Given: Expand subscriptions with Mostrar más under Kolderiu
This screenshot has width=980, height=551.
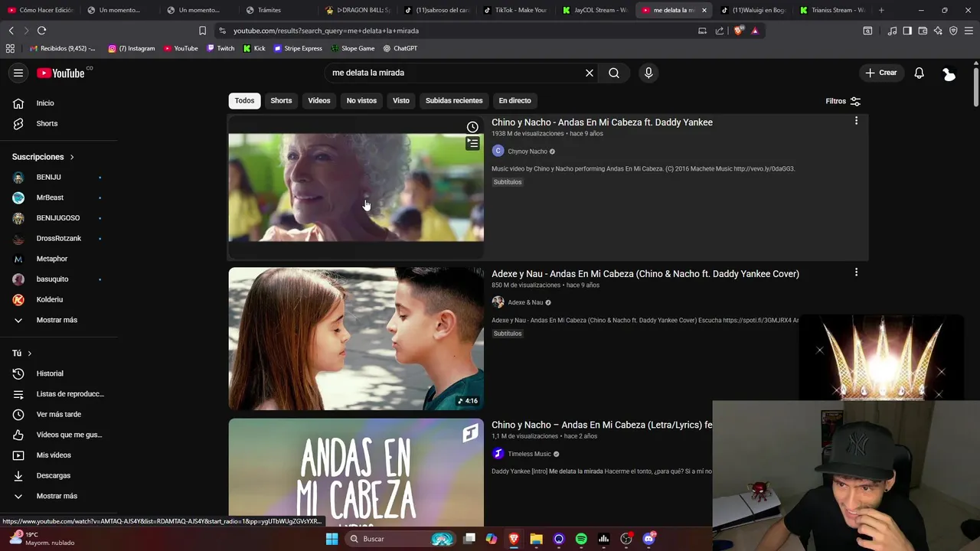Looking at the screenshot, I should (57, 320).
